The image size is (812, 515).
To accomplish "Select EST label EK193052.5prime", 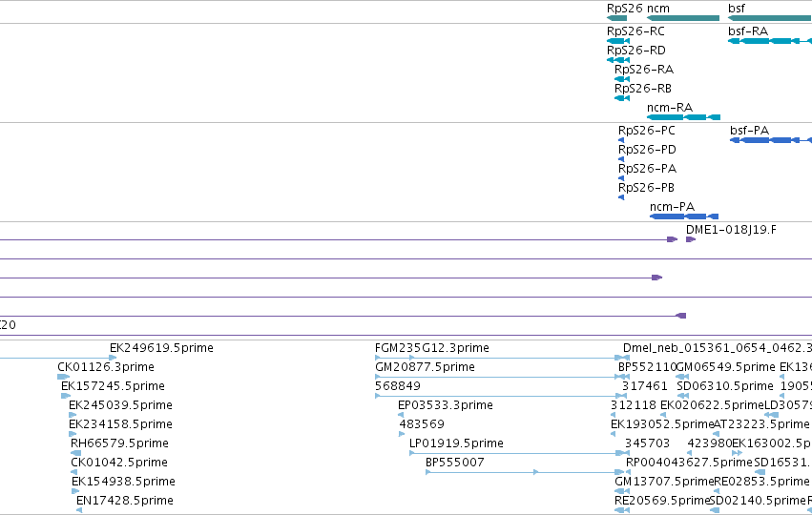I will click(x=662, y=424).
